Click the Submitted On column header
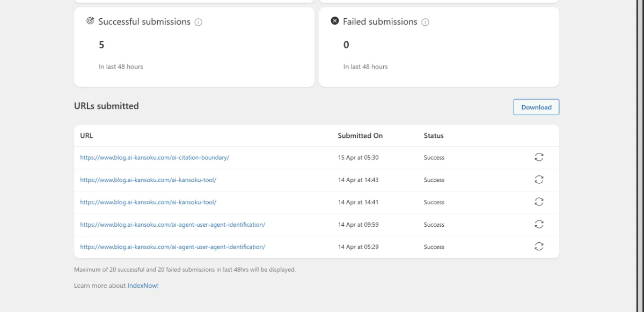 tap(360, 136)
